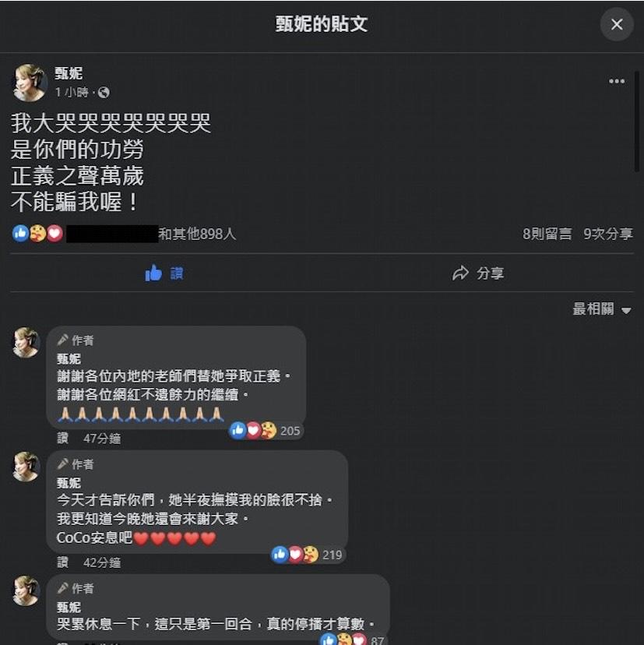Click the 分享 share arrow icon

point(460,273)
